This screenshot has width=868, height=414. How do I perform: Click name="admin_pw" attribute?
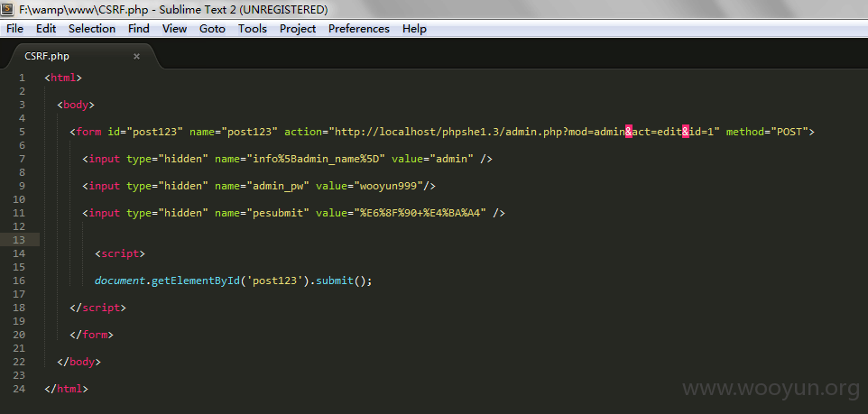263,186
